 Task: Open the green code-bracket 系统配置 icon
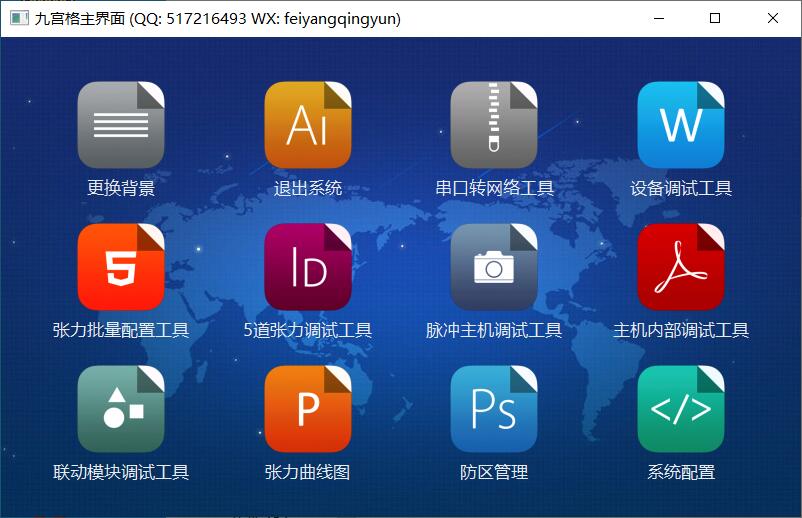pos(681,409)
